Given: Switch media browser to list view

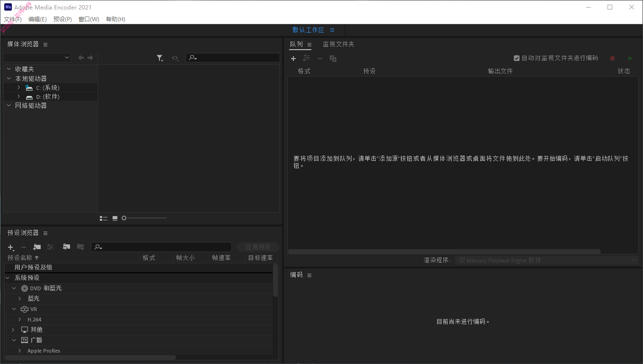Looking at the screenshot, I should point(104,218).
